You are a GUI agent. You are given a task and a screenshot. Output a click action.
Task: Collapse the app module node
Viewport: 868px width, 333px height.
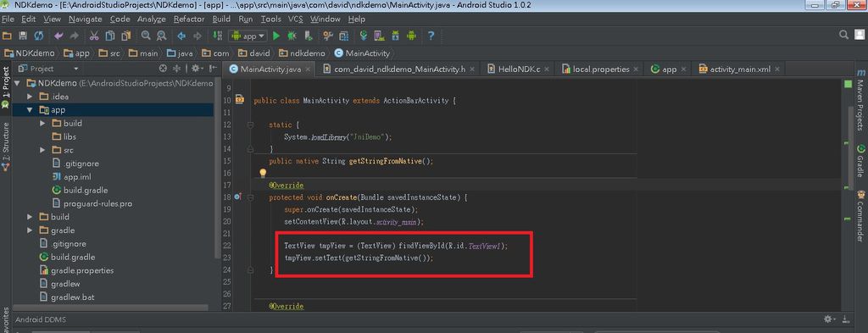[30, 109]
